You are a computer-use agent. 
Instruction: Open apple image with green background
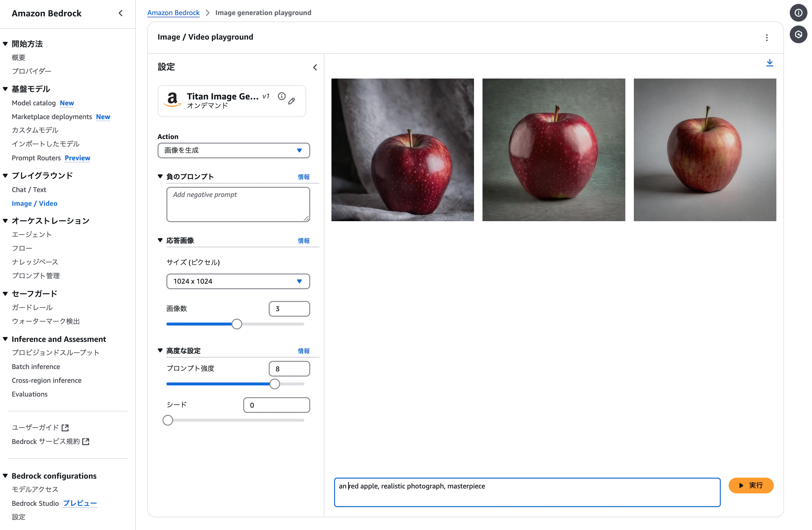click(554, 150)
